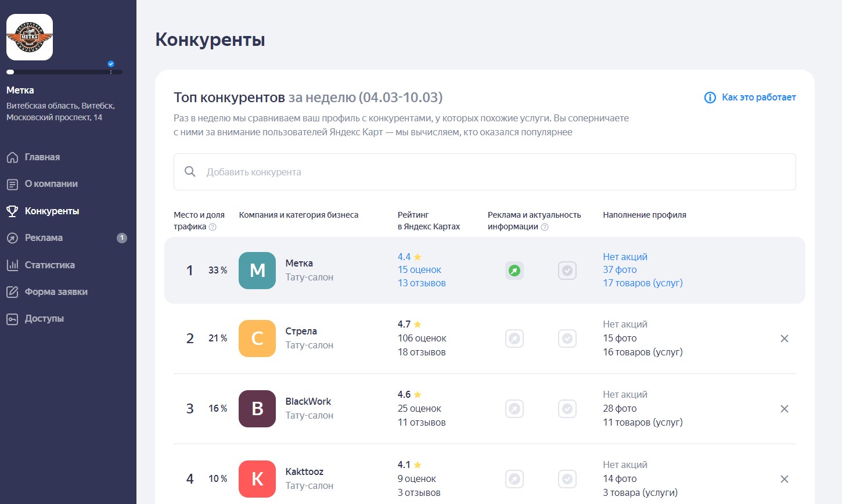Click the document icon beside О компании
The height and width of the screenshot is (504, 842).
(x=12, y=184)
